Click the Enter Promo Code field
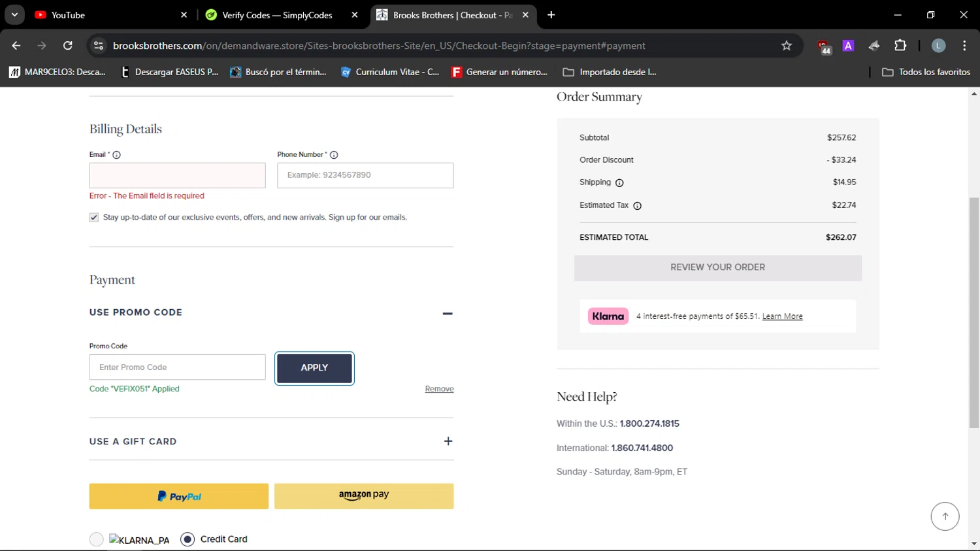The image size is (980, 551). 177,367
